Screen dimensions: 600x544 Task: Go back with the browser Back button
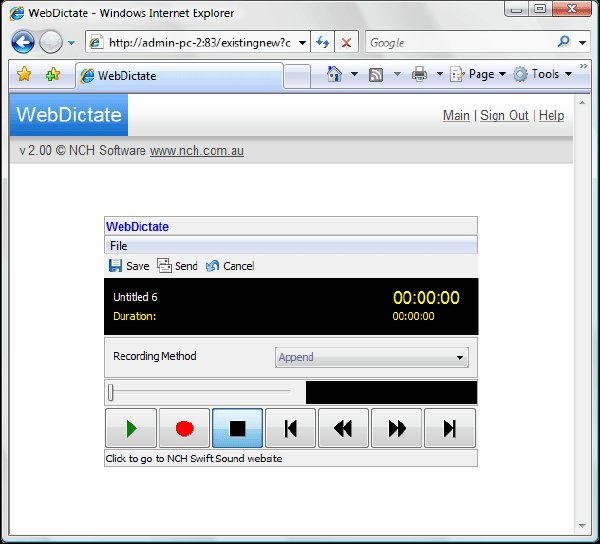pos(23,42)
